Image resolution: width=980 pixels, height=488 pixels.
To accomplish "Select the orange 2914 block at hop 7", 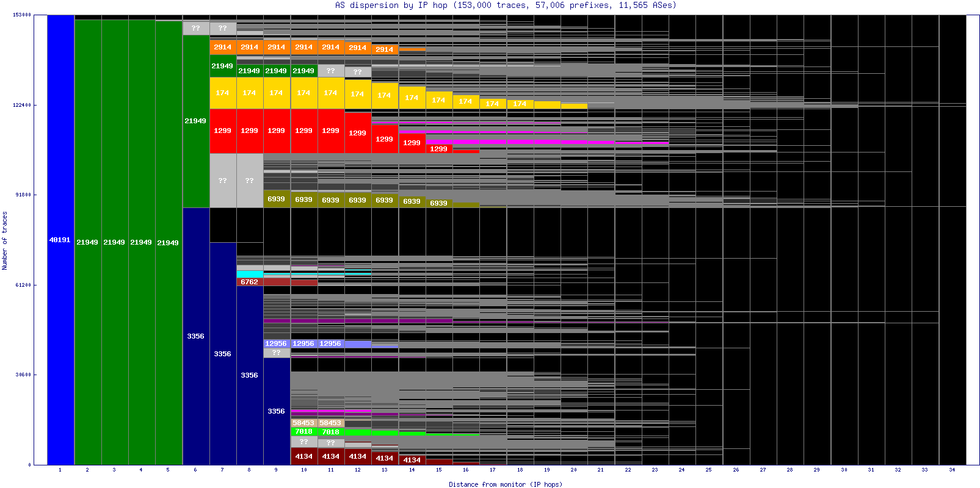I will 223,47.
